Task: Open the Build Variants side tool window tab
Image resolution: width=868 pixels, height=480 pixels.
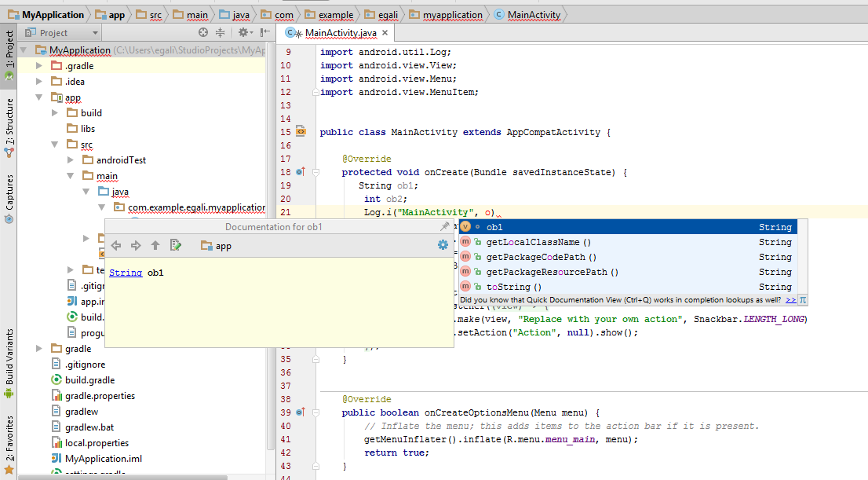Action: pos(9,363)
